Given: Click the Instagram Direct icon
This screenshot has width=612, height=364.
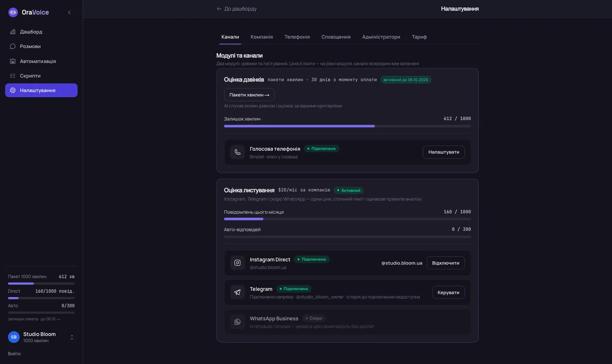Looking at the screenshot, I should 237,263.
